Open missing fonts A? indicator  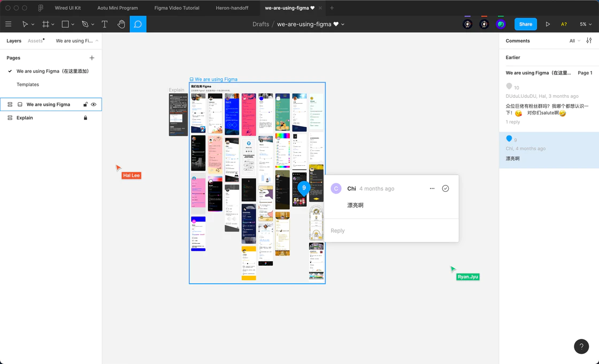tap(564, 24)
